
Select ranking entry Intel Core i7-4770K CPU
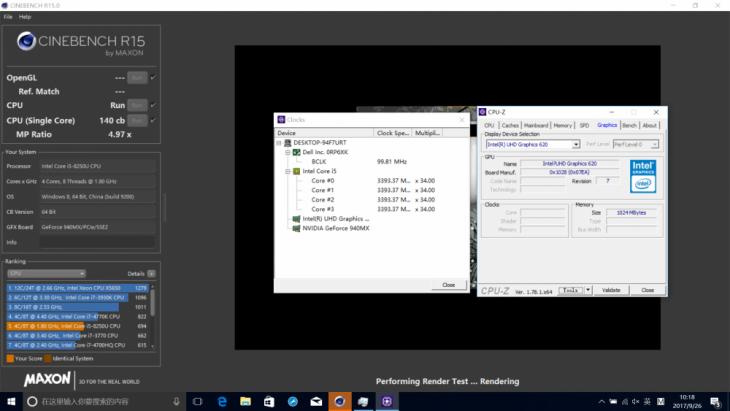77,317
